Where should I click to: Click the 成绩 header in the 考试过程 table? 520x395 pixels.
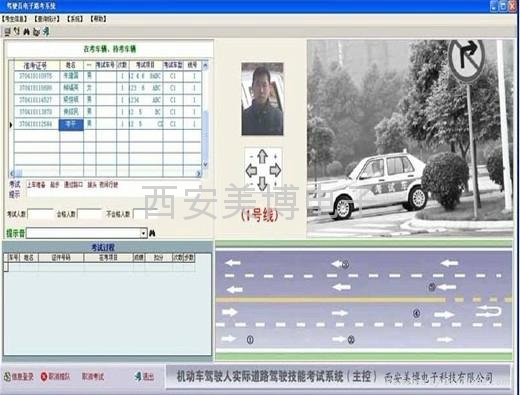[139, 258]
